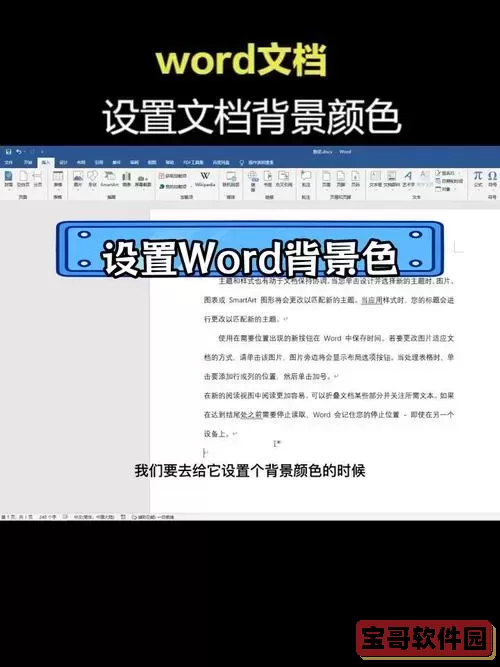Click the paragraph starting with 使用在需要位置
Viewport: 500px width, 667px height.
(329, 357)
